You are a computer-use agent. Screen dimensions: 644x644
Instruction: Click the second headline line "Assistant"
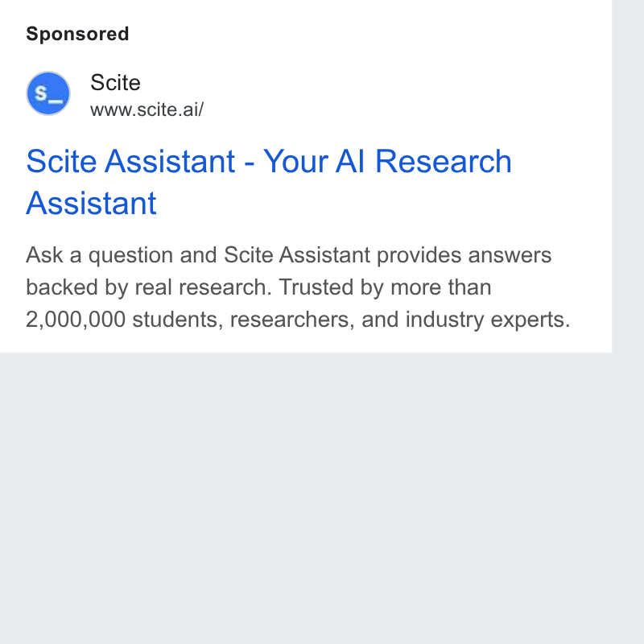(91, 203)
